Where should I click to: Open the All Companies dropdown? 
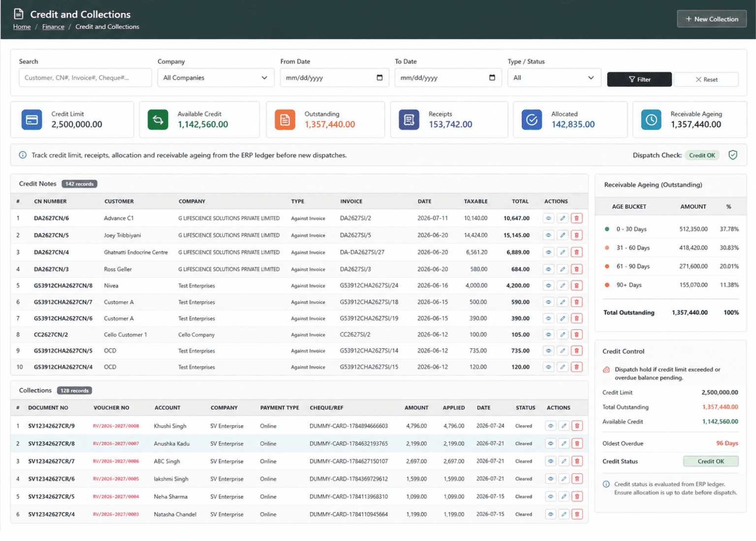tap(216, 78)
